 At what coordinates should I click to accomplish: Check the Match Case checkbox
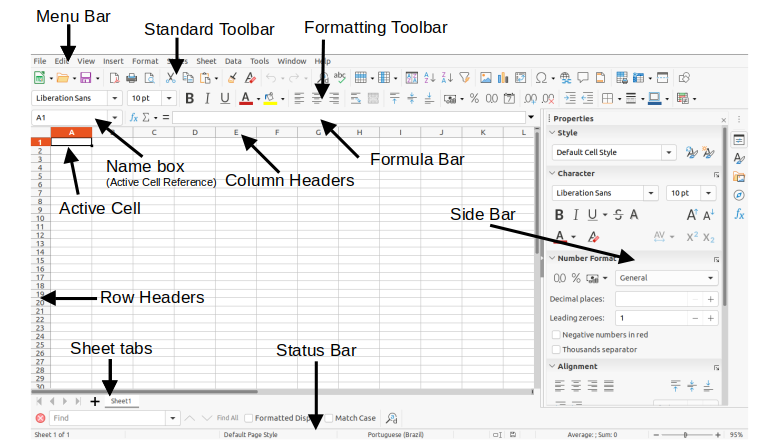click(x=329, y=418)
